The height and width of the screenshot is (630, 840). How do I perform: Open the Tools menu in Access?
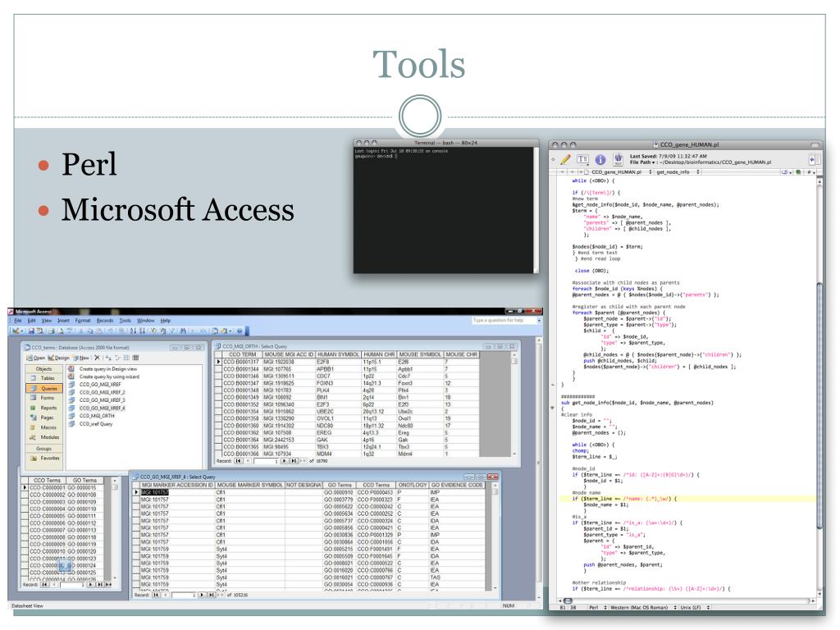[x=125, y=321]
